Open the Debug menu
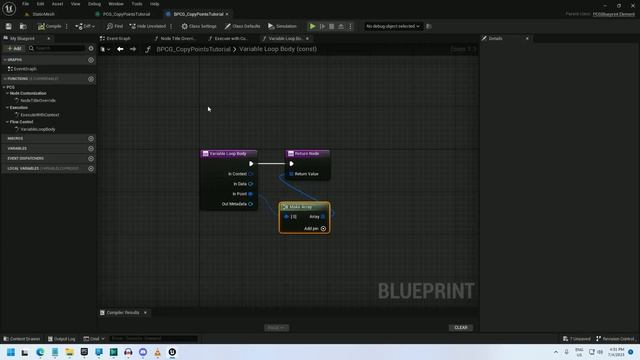This screenshot has height=360, width=640. 94,4
